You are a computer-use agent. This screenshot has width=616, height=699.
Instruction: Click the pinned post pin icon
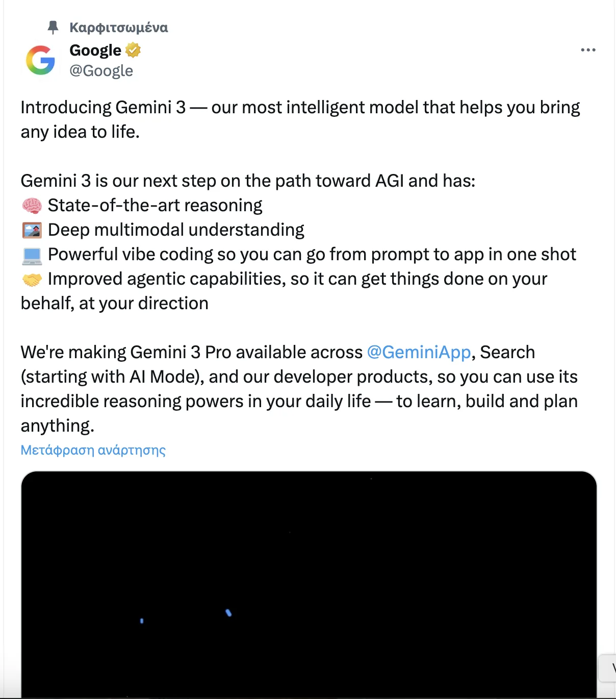coord(53,28)
